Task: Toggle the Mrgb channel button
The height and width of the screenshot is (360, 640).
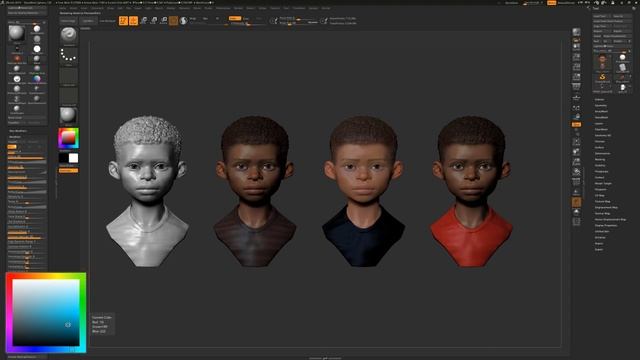Action: click(x=192, y=18)
